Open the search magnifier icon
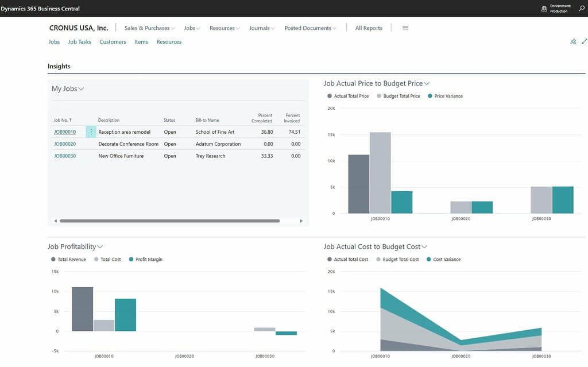The width and height of the screenshot is (588, 367). [x=582, y=8]
